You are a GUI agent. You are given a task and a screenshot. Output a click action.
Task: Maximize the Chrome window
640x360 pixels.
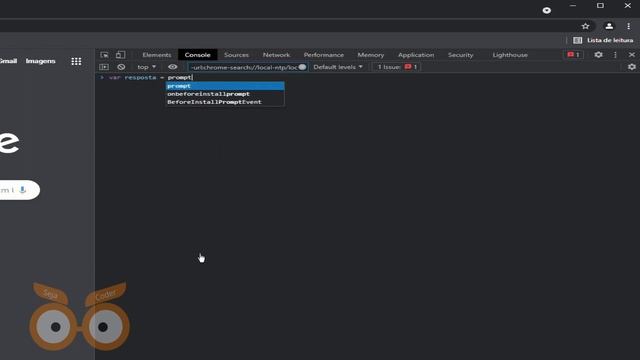600,6
